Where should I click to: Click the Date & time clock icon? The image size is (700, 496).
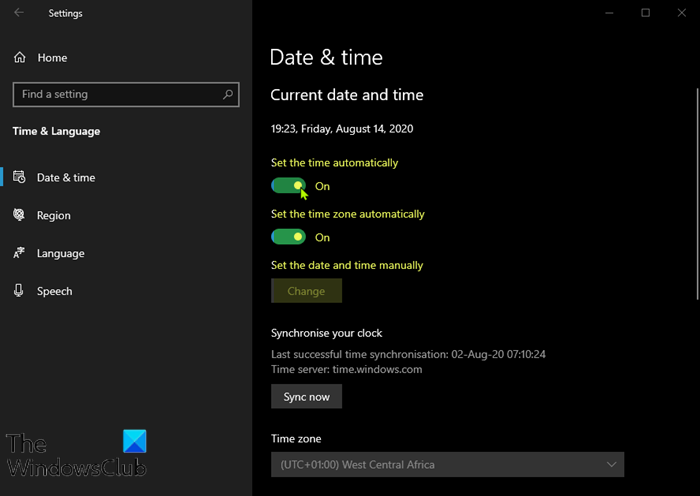tap(19, 177)
